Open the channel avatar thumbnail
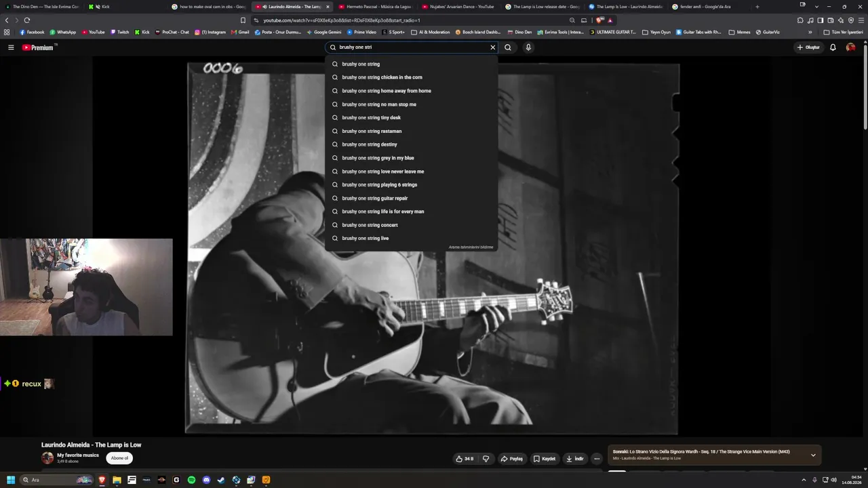 coord(47,458)
